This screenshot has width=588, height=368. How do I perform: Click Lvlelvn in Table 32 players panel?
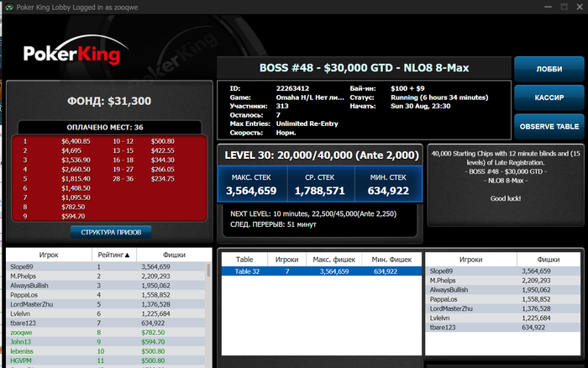point(503,318)
